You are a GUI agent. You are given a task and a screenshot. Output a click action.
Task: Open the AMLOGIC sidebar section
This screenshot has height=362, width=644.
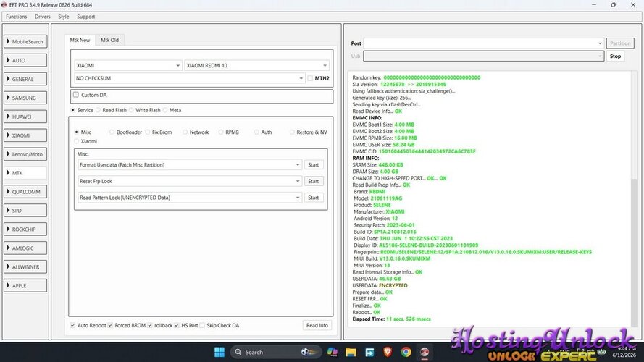(25, 248)
